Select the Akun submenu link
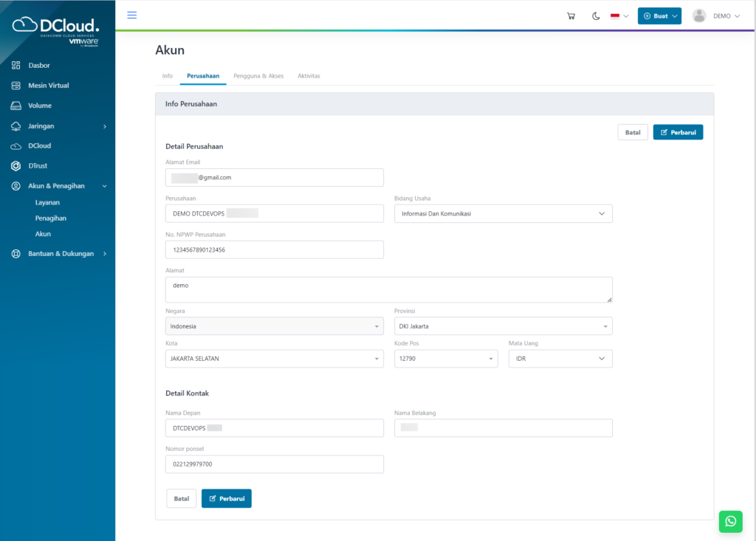This screenshot has height=541, width=756. [43, 234]
